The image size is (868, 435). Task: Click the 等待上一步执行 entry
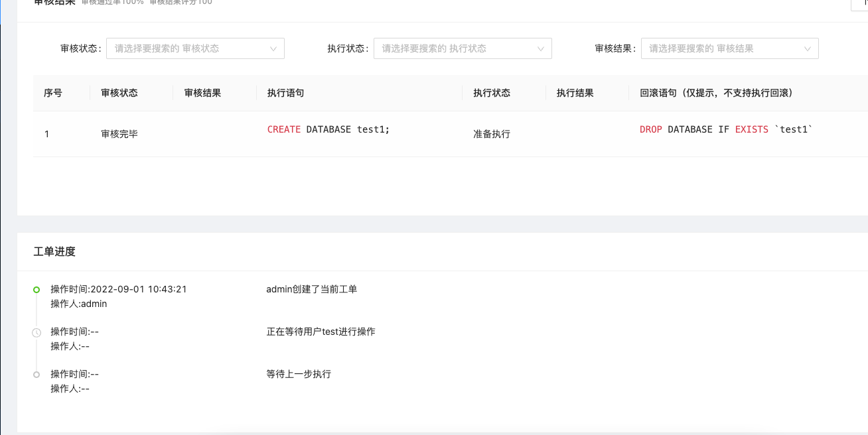click(299, 374)
